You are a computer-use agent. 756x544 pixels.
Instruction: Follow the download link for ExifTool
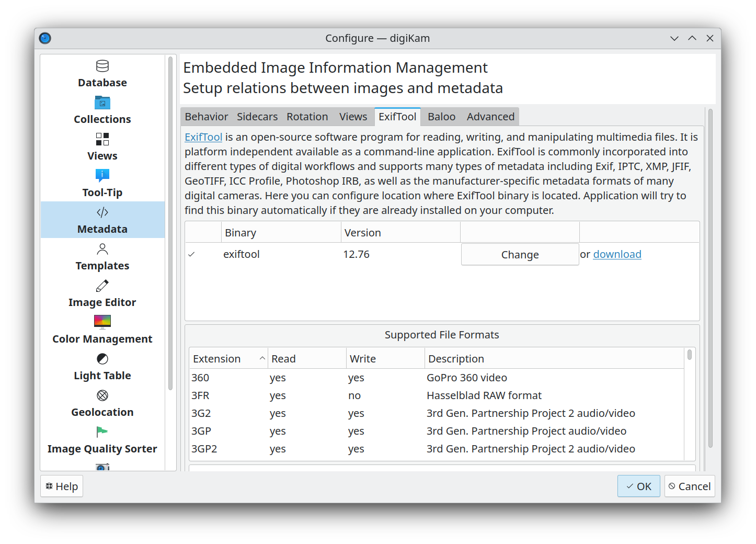pos(617,254)
